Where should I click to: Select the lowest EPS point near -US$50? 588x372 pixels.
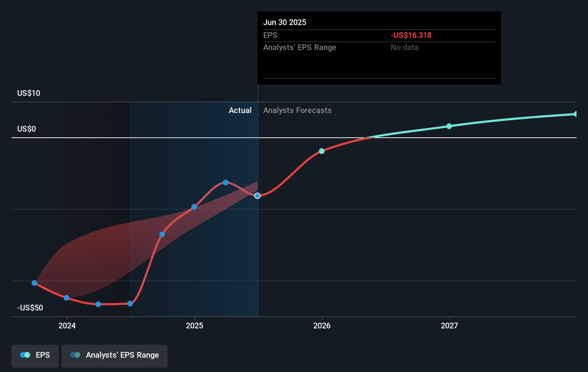(x=98, y=304)
